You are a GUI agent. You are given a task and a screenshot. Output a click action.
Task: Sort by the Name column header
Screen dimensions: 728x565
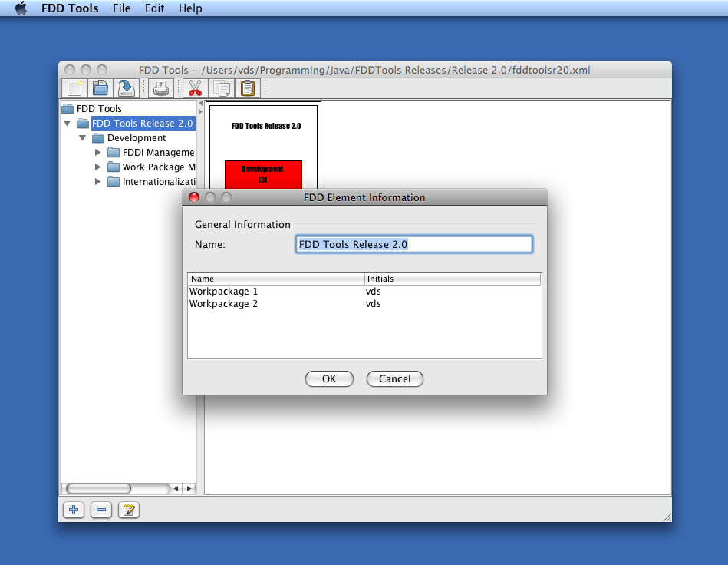pyautogui.click(x=276, y=279)
